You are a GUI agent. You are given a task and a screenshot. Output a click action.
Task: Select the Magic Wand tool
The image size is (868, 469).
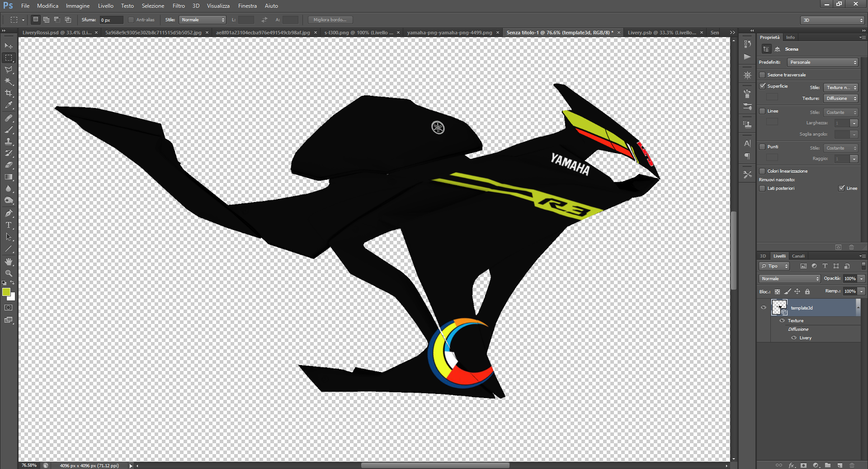click(x=9, y=81)
